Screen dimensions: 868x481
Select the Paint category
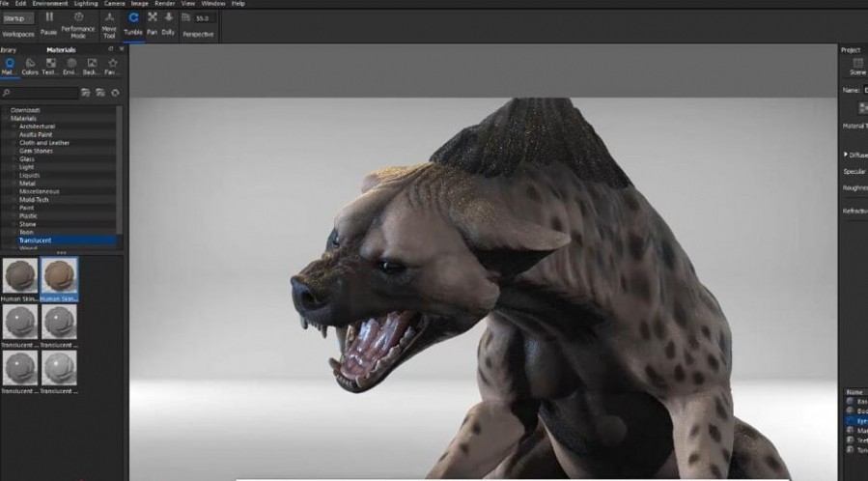tap(27, 208)
